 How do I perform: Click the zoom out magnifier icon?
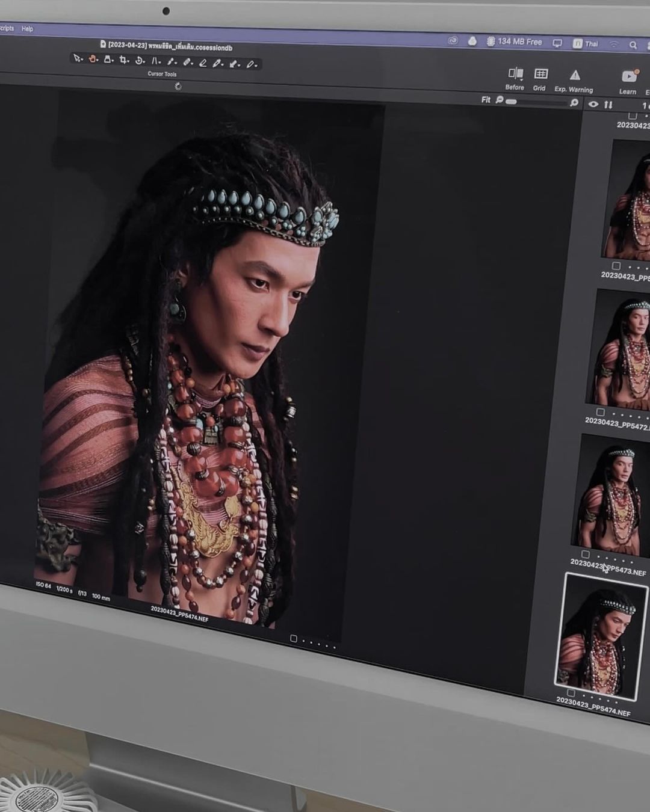(x=500, y=100)
